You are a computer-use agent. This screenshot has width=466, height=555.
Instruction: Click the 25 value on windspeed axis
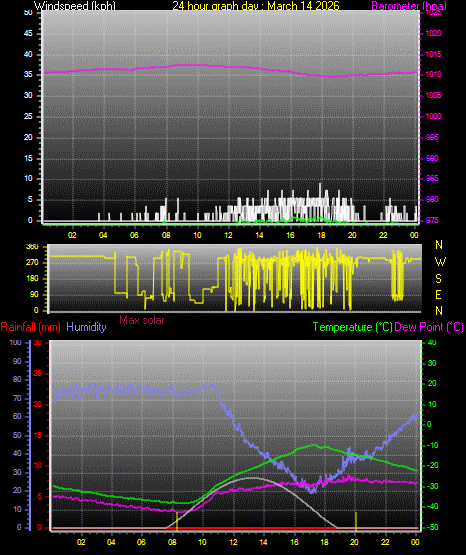coord(28,116)
